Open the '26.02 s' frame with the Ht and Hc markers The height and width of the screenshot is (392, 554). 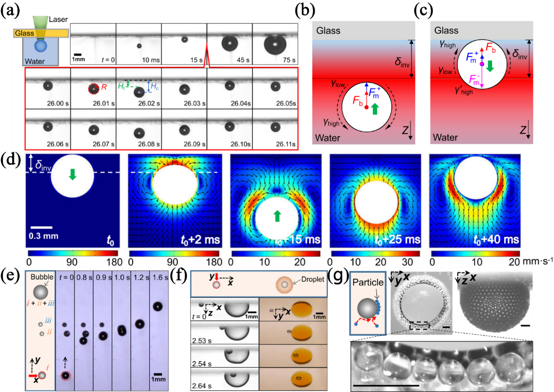click(139, 88)
